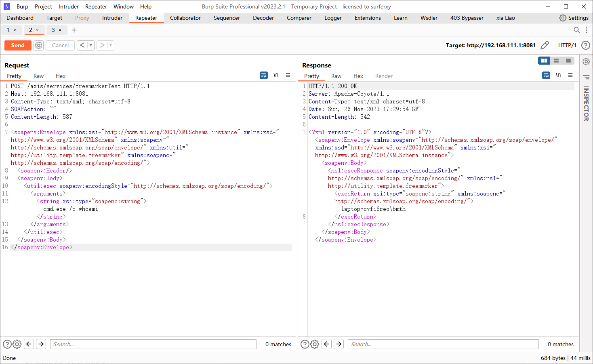The width and height of the screenshot is (593, 364).
Task: Edit the target with the pencil icon
Action: click(545, 45)
